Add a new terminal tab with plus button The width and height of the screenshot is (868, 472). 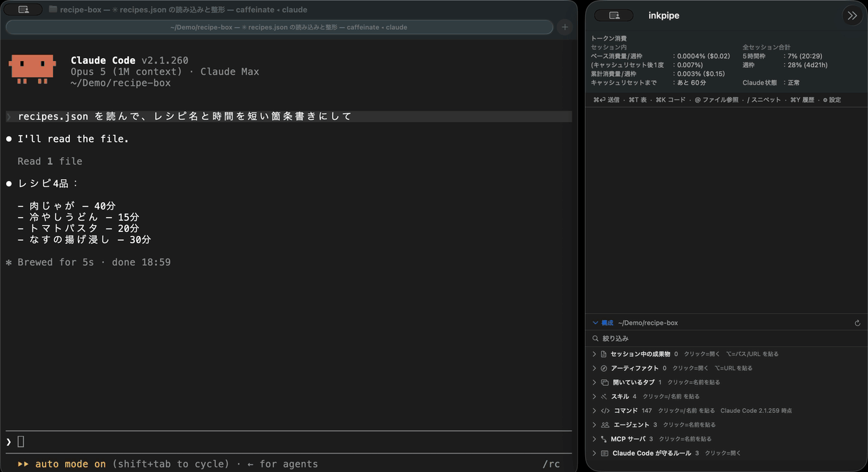coord(564,27)
